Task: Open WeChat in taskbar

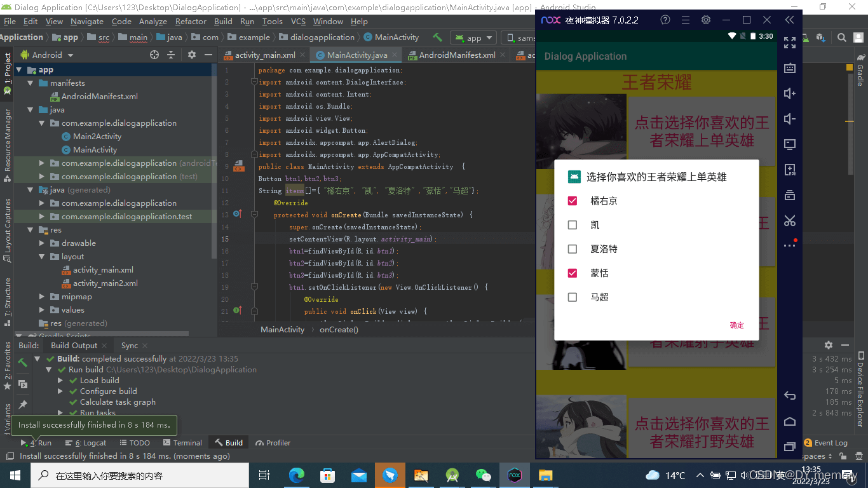Action: 483,475
